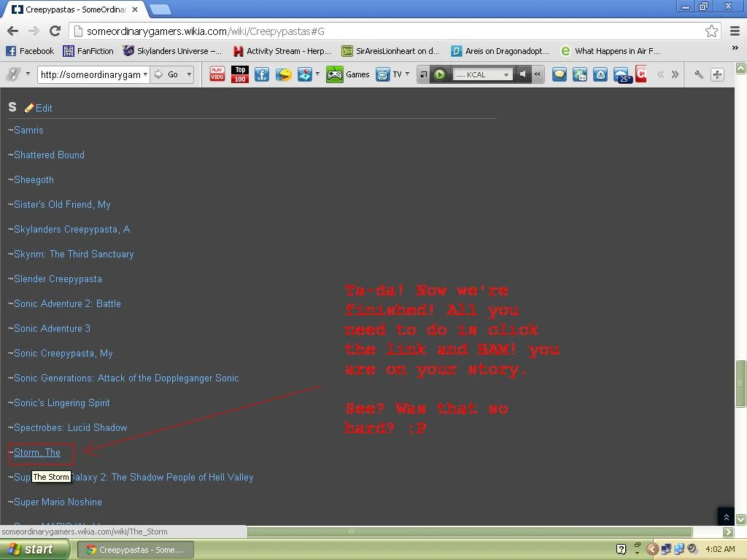Screen dimensions: 747x560
Task: Show more bookmarks via overflow chevron
Action: pos(735,47)
